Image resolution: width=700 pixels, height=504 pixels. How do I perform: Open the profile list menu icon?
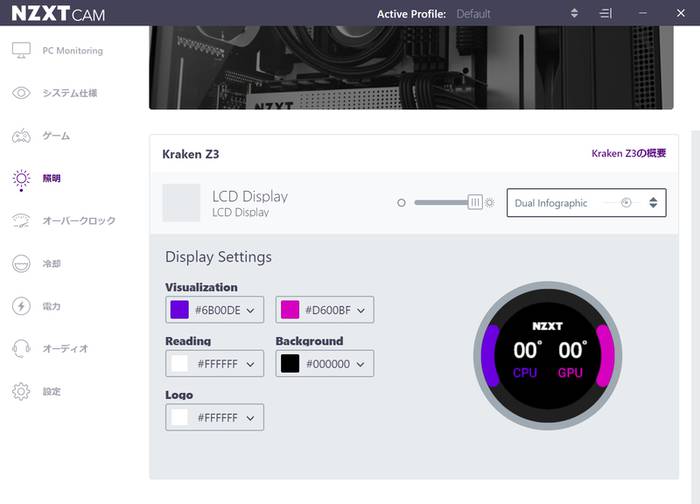(605, 13)
